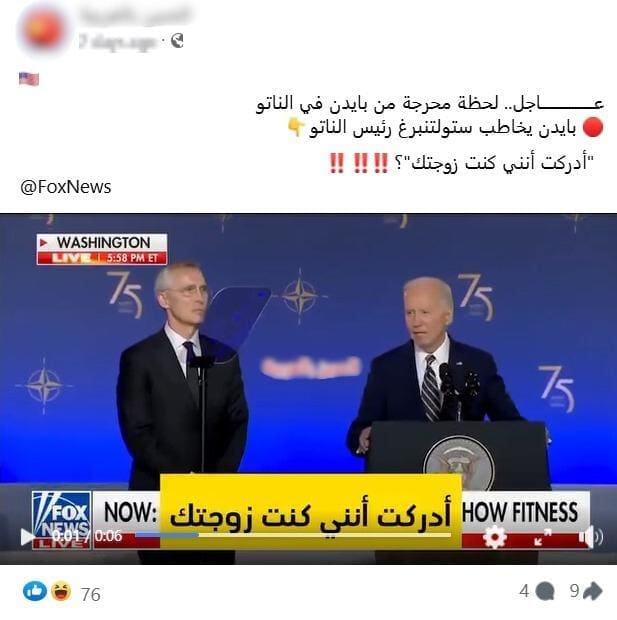Click the @FoxNews mention text
Screen dimensions: 617x620
(66, 187)
